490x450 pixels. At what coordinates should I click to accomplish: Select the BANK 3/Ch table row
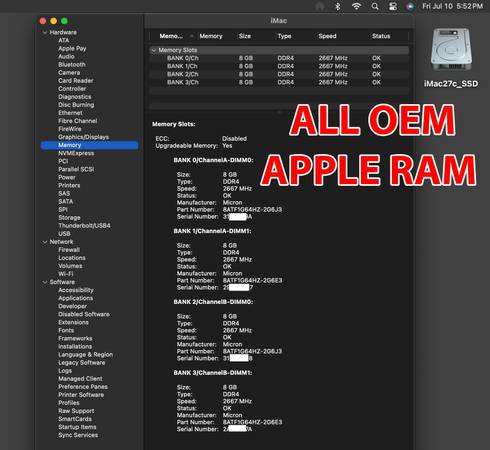point(279,82)
